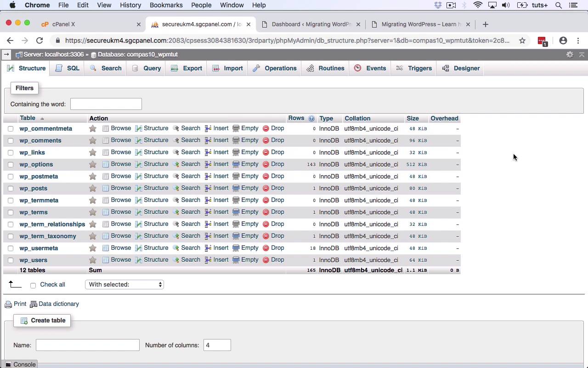Click the Drop icon in wp_terms row
588x368 pixels.
point(266,212)
